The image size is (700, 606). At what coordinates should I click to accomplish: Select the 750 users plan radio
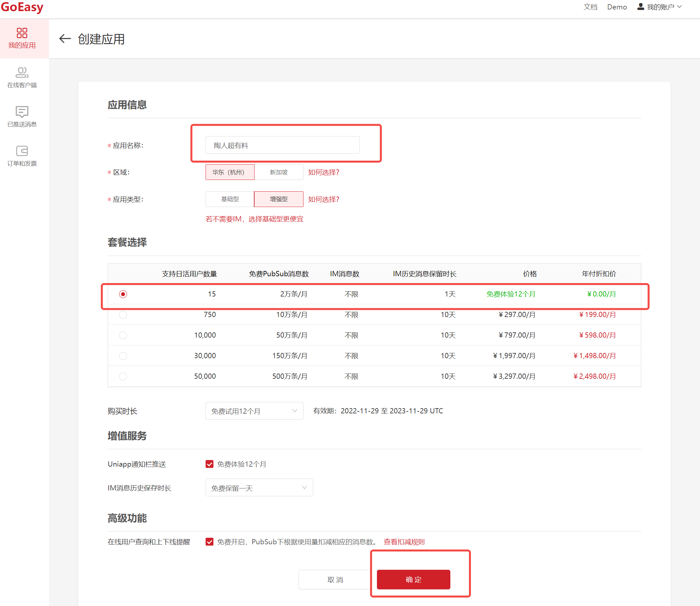[x=123, y=315]
